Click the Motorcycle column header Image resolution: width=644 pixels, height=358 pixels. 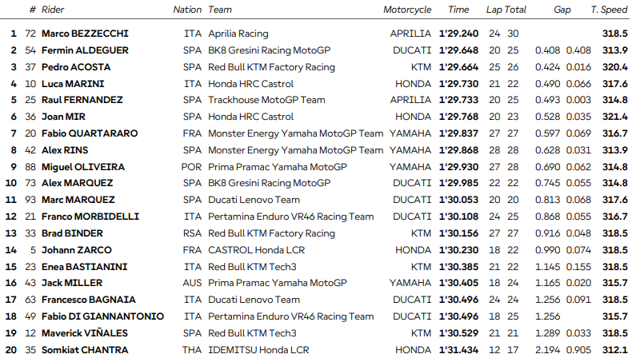pos(407,10)
